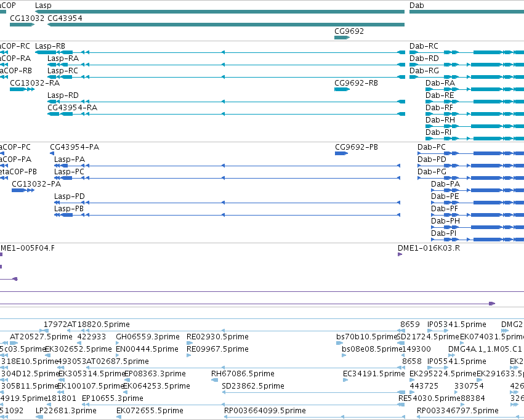Select the CG9692 gene arrow glyph
Screen dimensions: 524x420
pyautogui.click(x=342, y=38)
